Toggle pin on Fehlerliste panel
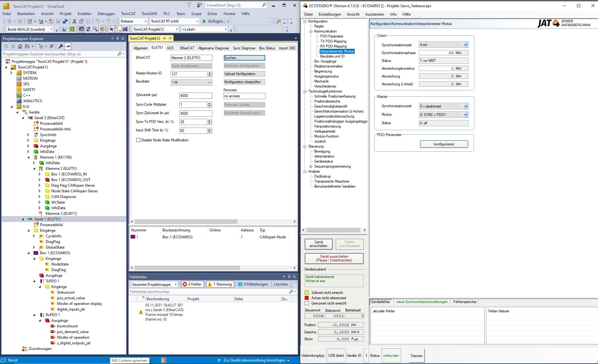This screenshot has height=364, width=598. 289,277
